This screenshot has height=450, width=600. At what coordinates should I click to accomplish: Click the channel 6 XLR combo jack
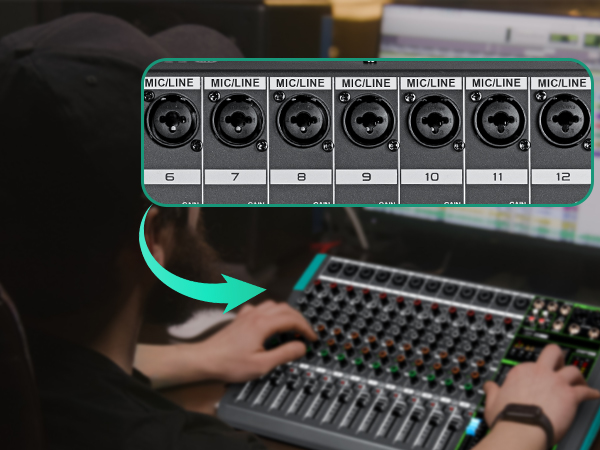click(x=172, y=120)
